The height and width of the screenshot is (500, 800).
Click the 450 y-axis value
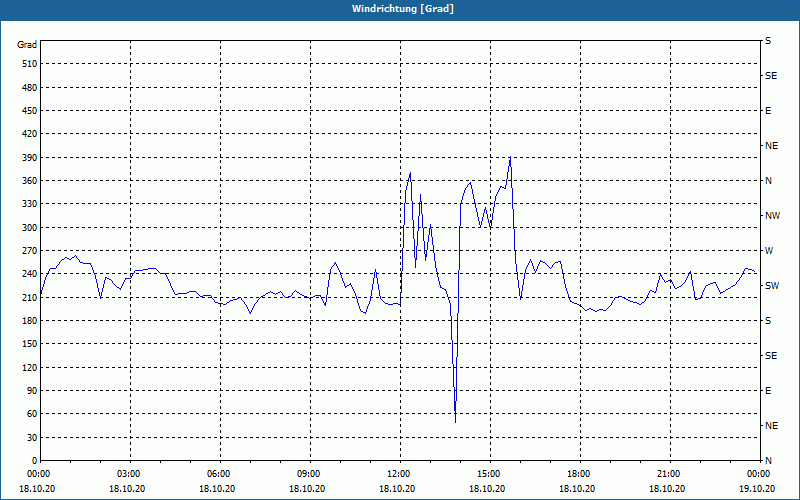[x=30, y=111]
